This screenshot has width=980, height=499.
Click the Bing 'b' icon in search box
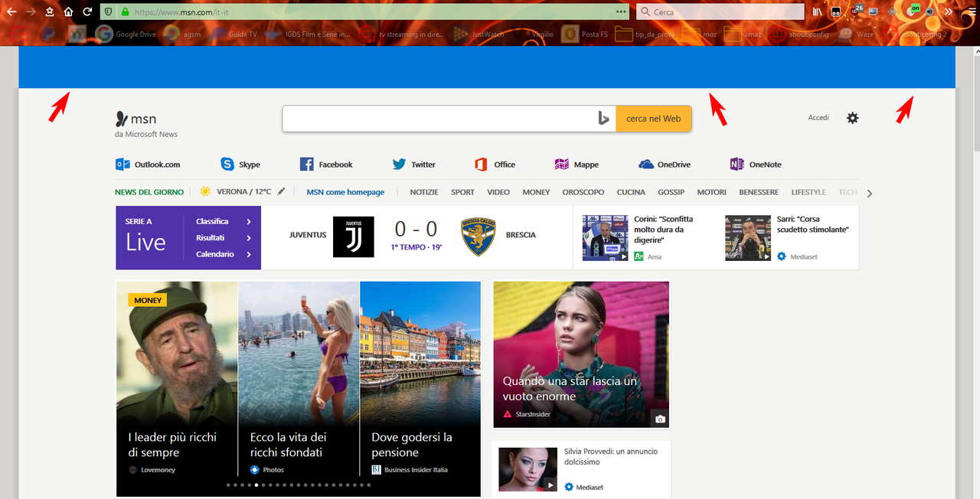tap(603, 119)
